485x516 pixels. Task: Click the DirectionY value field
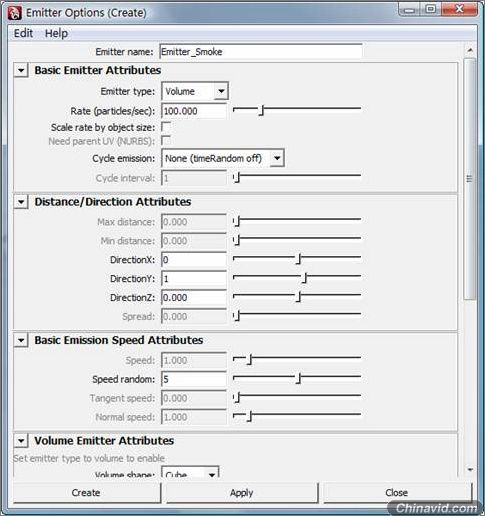click(194, 279)
